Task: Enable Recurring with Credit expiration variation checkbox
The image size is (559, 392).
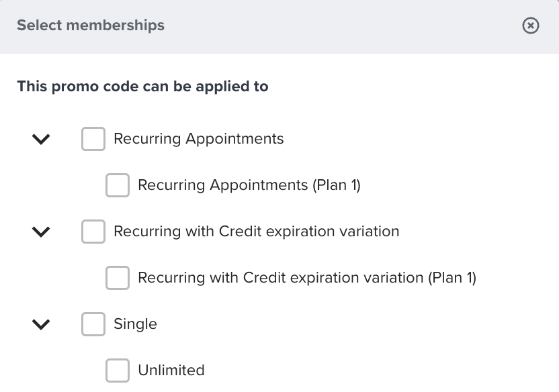Action: (93, 232)
